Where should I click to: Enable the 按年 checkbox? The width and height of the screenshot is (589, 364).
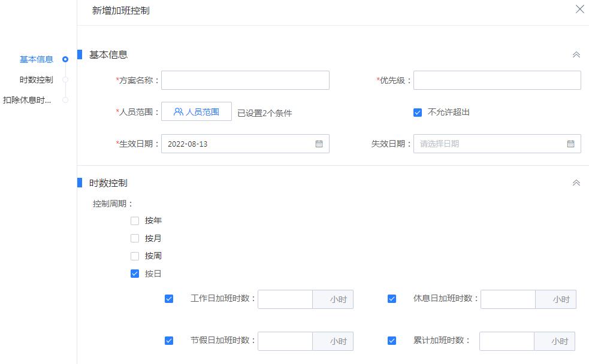click(x=135, y=220)
